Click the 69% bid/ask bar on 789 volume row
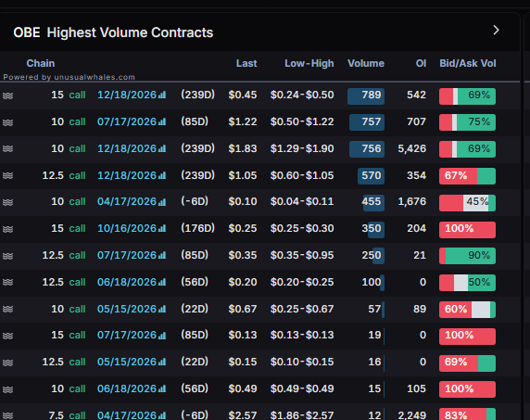Viewport: 530px width, 420px height. tap(468, 96)
